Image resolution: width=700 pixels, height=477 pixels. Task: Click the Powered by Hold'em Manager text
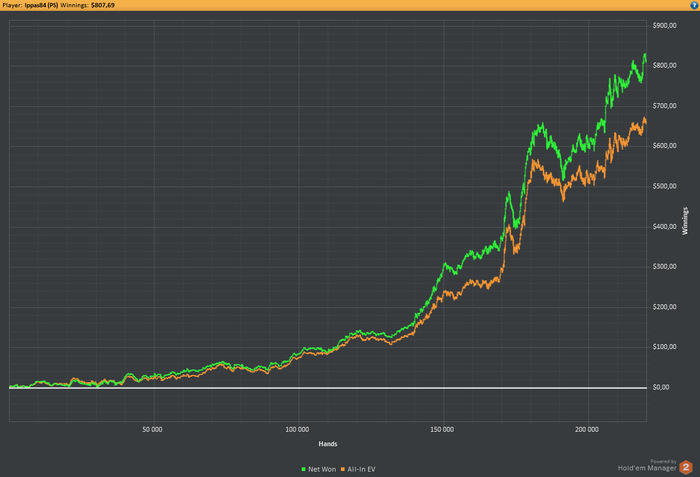click(x=647, y=465)
